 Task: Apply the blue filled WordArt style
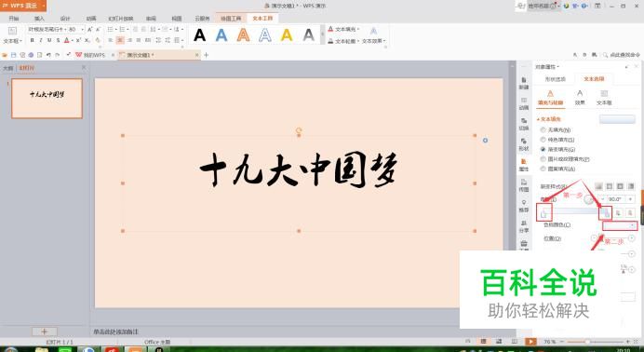click(x=221, y=34)
